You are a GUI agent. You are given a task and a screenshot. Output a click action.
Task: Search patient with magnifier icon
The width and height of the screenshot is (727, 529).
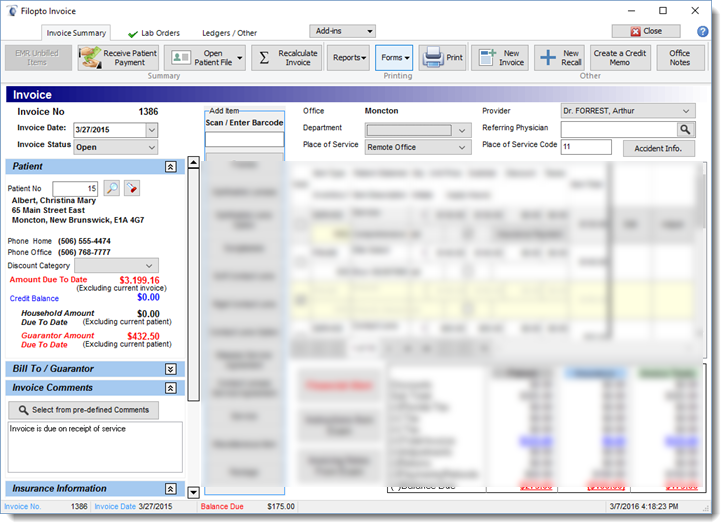pos(112,188)
